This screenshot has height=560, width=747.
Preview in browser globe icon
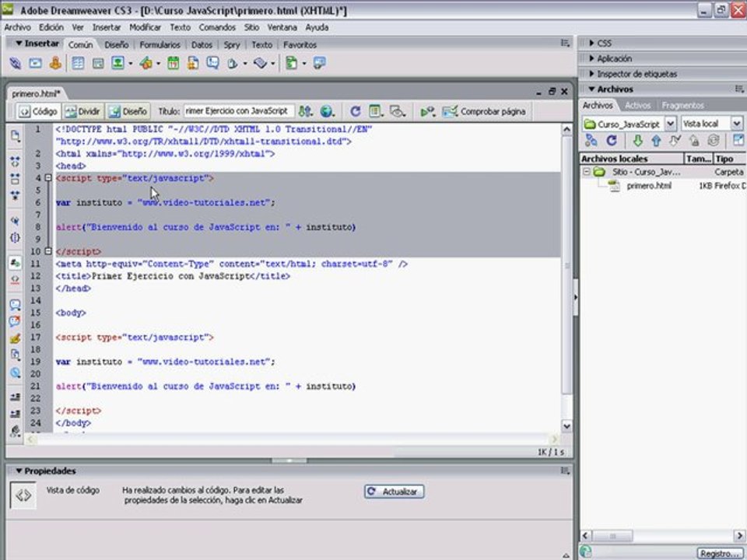point(327,111)
